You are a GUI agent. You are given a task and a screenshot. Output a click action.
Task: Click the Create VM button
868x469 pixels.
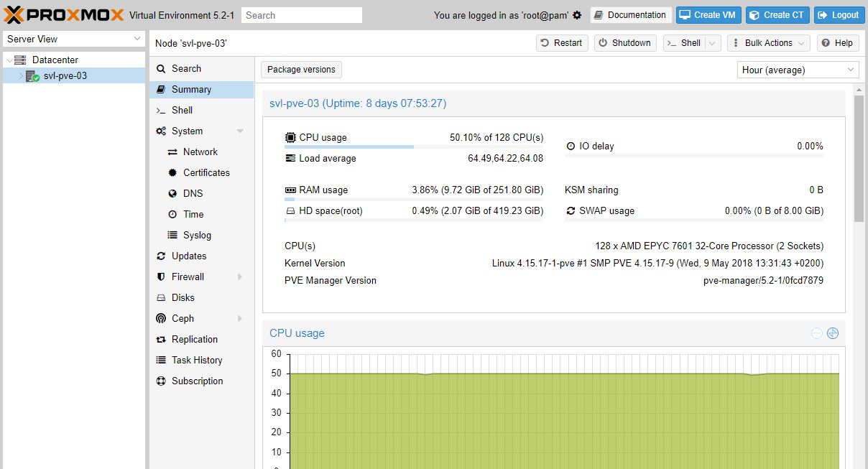[708, 15]
